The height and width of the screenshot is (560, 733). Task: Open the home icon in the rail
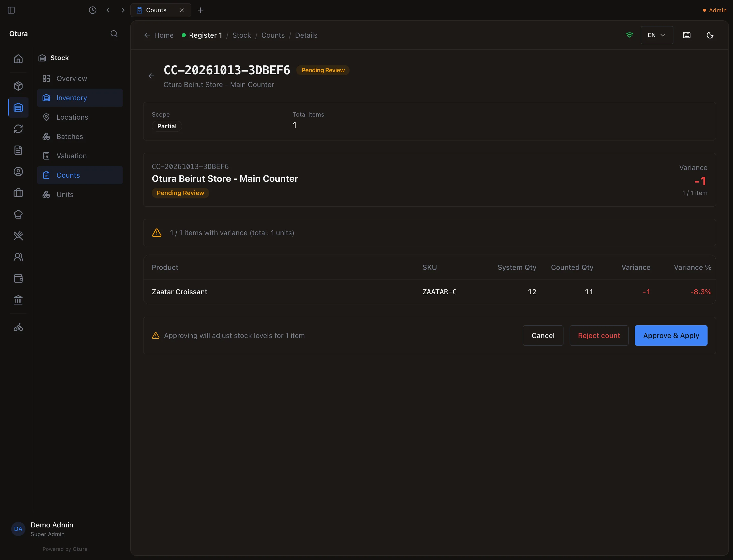click(18, 59)
